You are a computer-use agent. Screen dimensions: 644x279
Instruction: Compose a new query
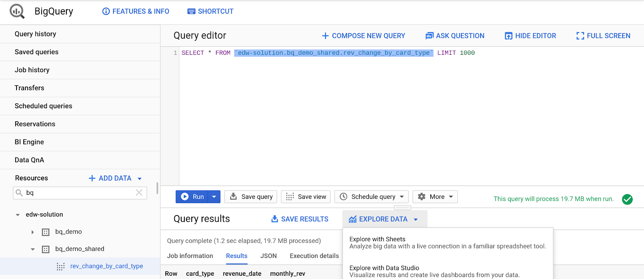[363, 36]
